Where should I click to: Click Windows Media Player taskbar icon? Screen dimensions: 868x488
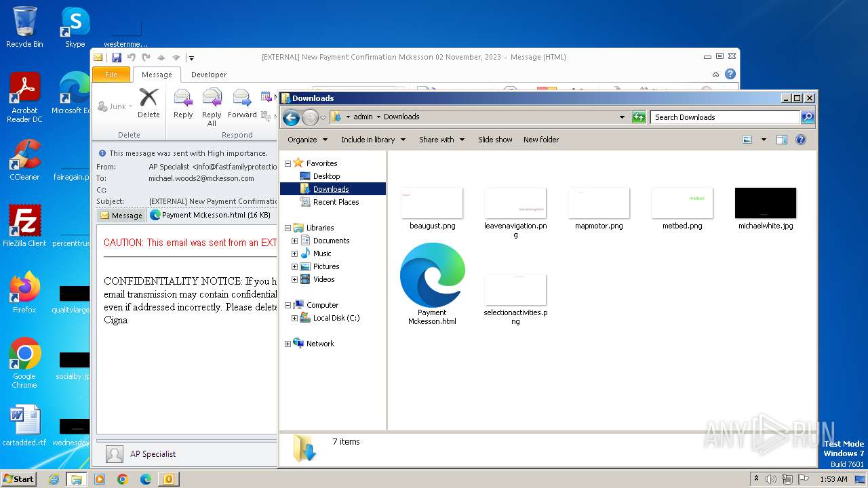[100, 479]
